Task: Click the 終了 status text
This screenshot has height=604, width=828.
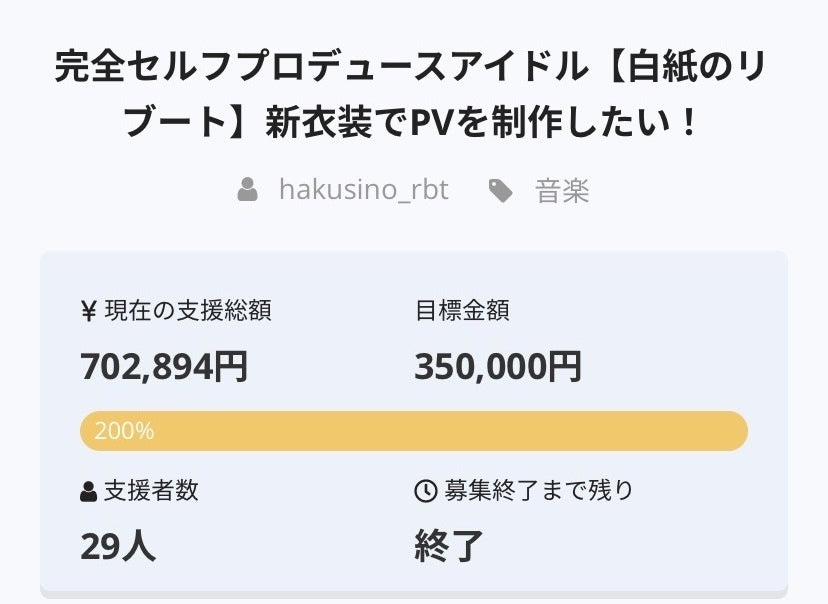Action: pyautogui.click(x=449, y=546)
